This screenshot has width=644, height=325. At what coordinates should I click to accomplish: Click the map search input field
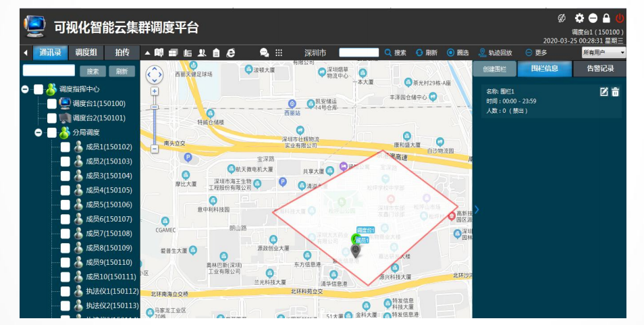(x=359, y=53)
